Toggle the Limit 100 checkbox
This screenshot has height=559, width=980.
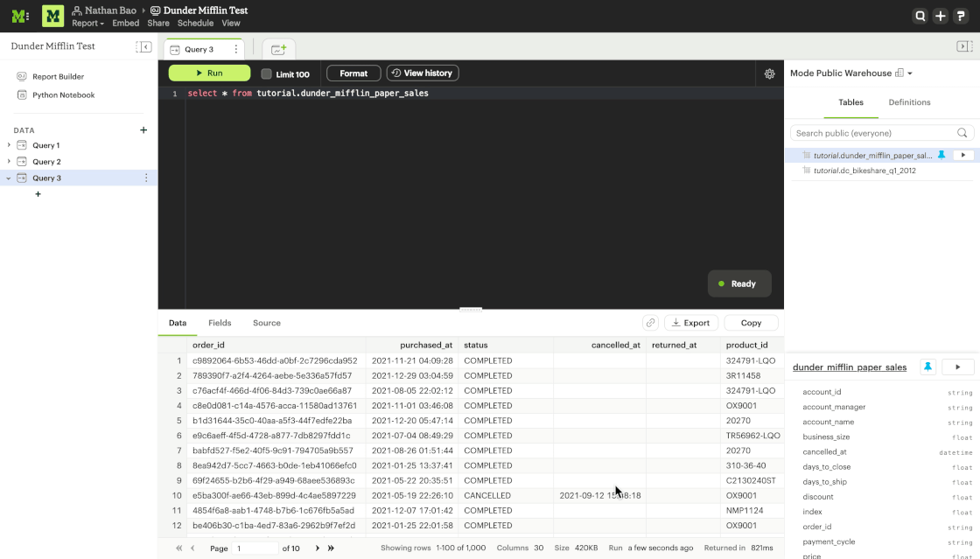pyautogui.click(x=266, y=73)
